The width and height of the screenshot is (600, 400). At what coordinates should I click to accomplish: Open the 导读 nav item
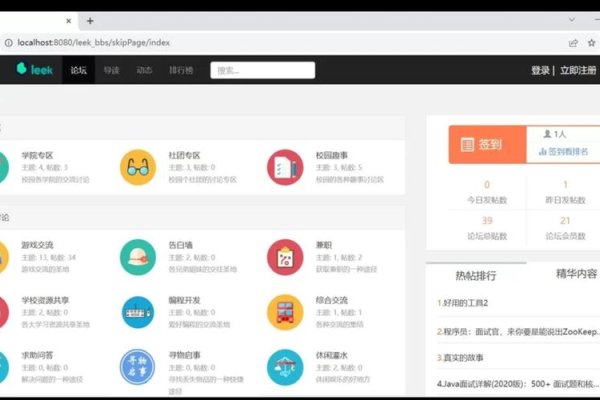tap(111, 70)
